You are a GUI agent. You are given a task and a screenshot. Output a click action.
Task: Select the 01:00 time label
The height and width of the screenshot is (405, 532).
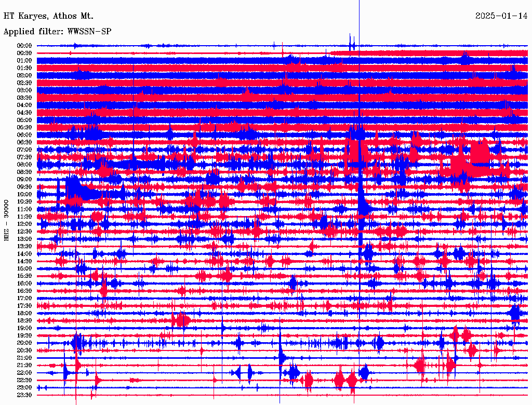tap(24, 61)
